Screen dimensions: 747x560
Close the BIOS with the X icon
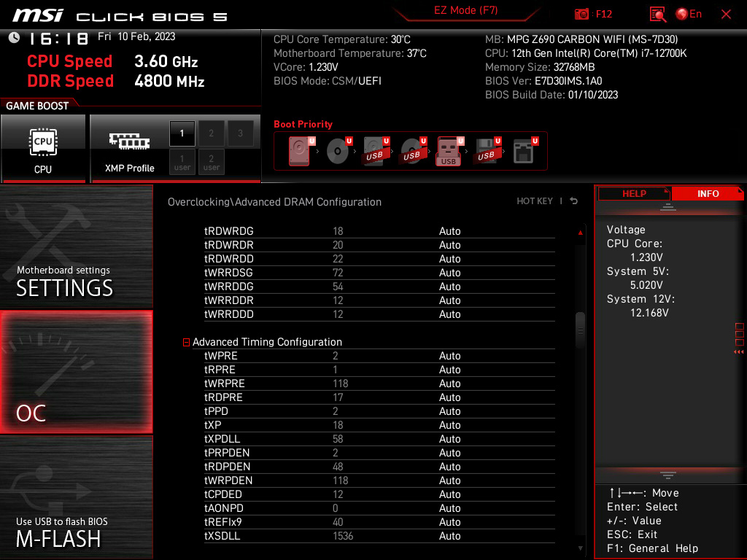tap(726, 15)
